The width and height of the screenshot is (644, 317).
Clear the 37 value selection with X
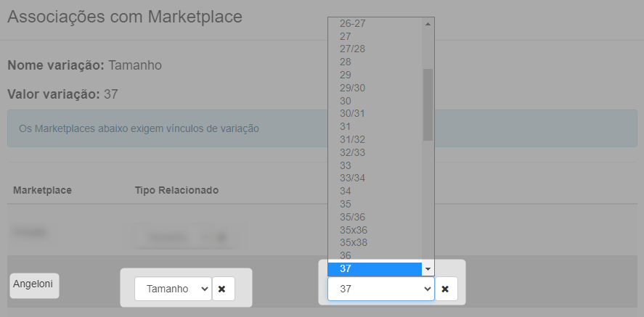click(x=445, y=289)
